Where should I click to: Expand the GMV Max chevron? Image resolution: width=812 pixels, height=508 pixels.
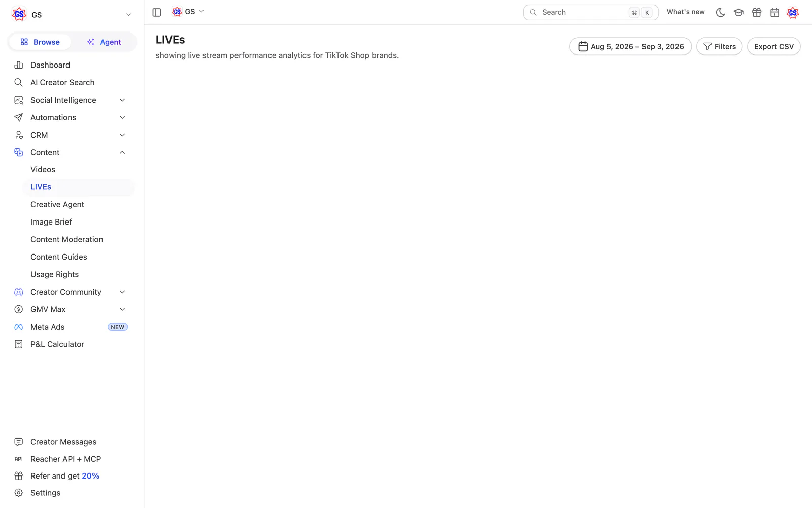tap(122, 309)
